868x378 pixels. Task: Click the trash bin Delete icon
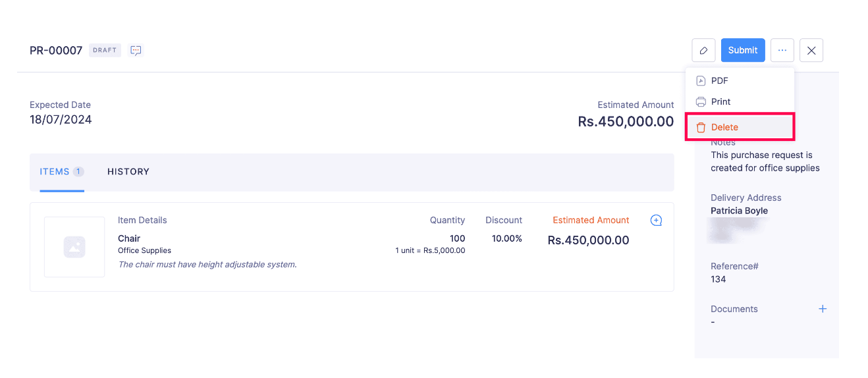pos(701,127)
